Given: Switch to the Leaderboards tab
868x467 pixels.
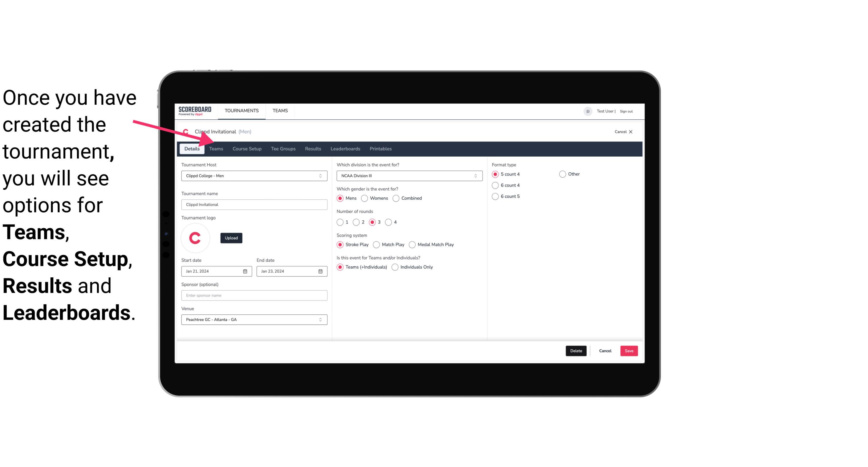Looking at the screenshot, I should (345, 148).
